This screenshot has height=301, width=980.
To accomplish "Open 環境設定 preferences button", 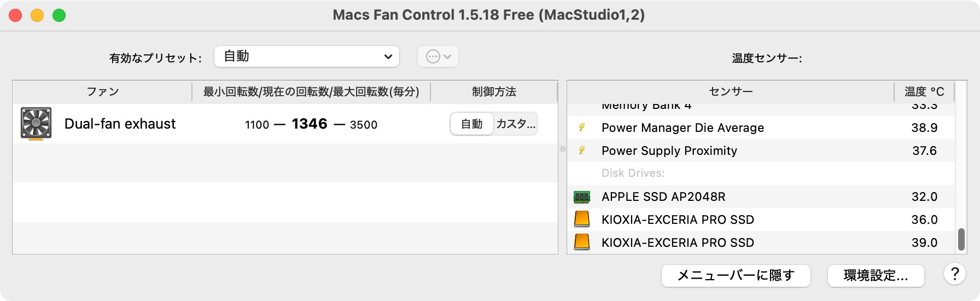I will 876,275.
